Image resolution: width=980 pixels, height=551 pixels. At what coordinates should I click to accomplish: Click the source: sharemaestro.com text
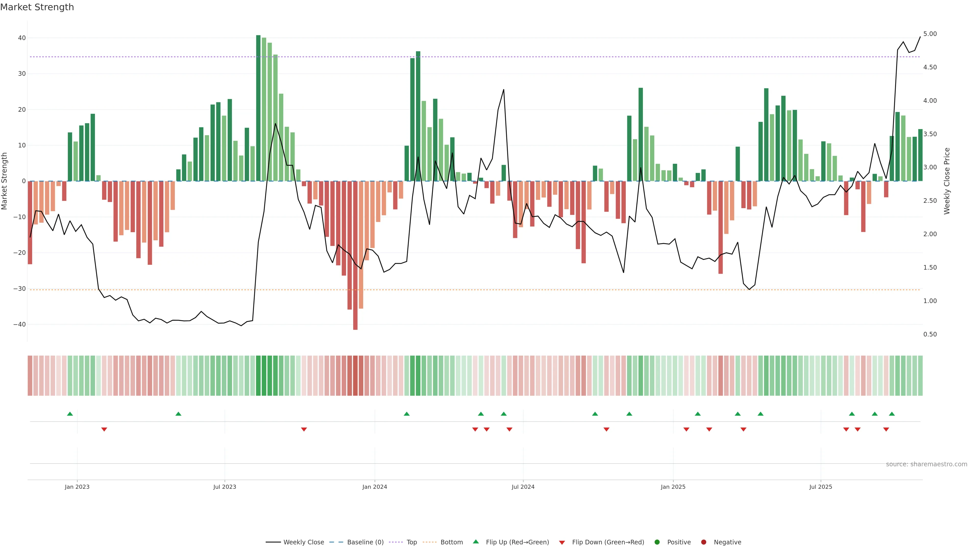click(926, 464)
